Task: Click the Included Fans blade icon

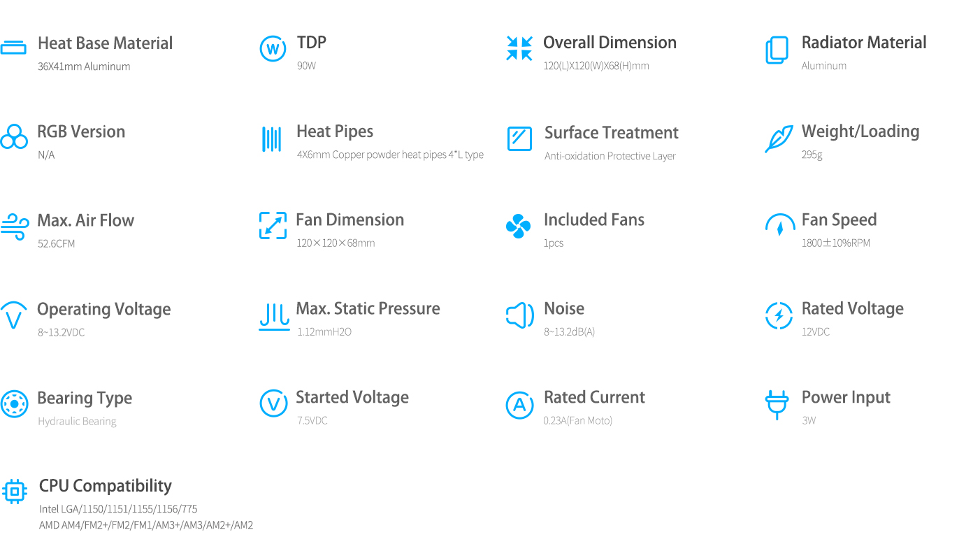Action: point(519,226)
